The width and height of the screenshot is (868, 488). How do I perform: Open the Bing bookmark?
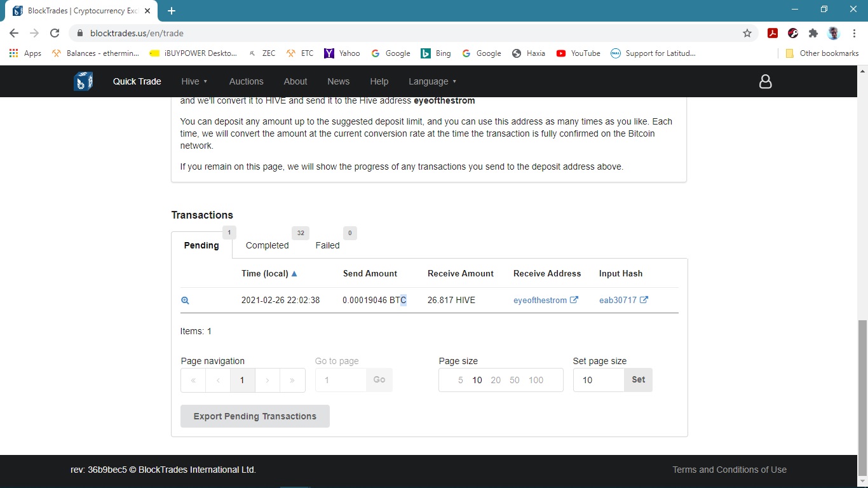436,53
